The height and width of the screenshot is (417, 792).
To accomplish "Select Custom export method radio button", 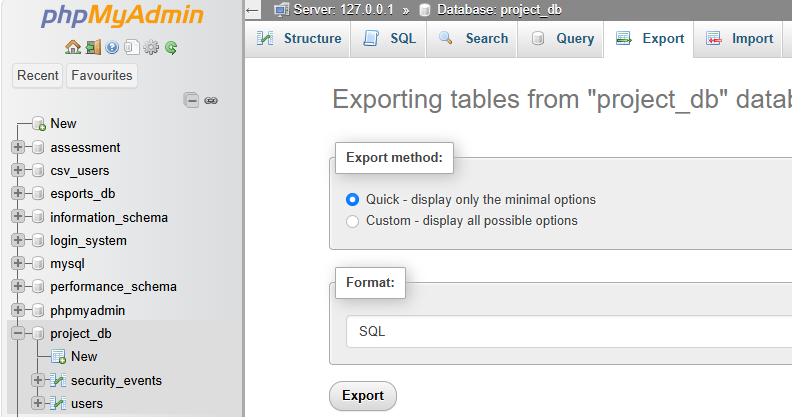I will coord(353,221).
